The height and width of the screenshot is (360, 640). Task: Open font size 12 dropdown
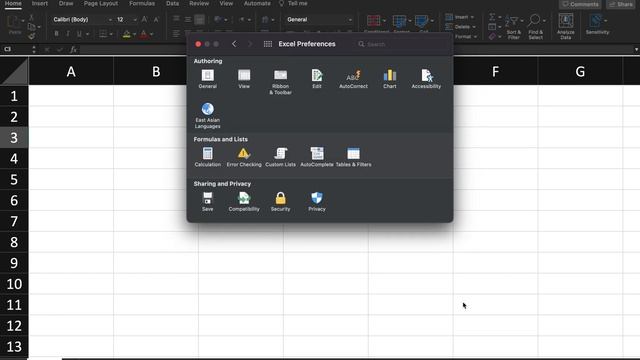135,20
